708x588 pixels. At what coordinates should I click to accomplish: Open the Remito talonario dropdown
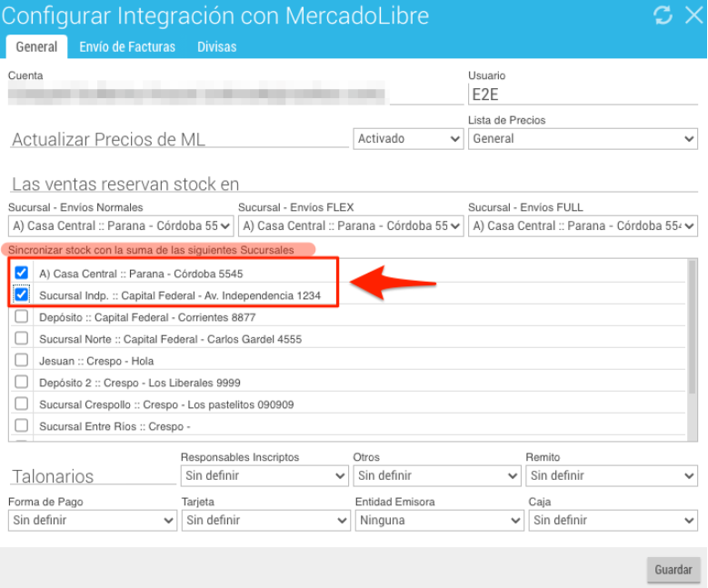(612, 476)
